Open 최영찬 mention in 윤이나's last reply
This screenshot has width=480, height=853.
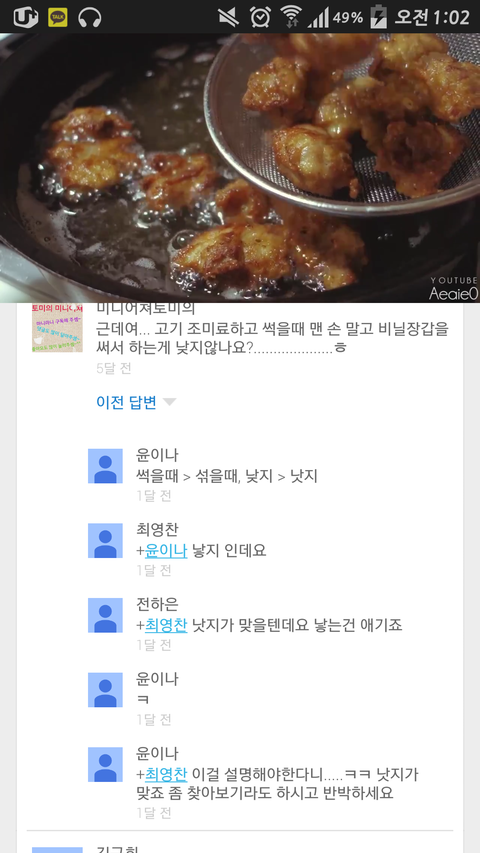(x=166, y=774)
